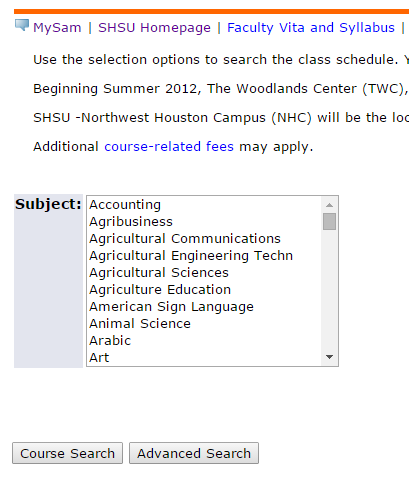
Task: Choose Agriculture Education from list
Action: [x=204, y=290]
